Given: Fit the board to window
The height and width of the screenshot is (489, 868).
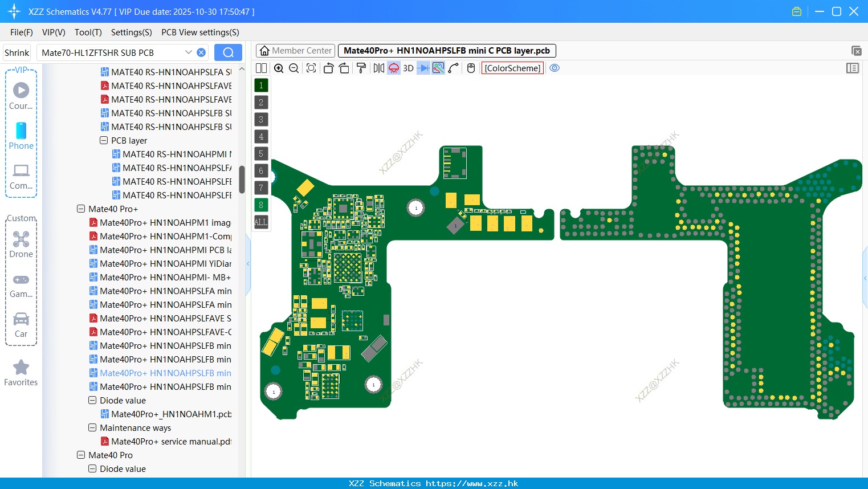Looking at the screenshot, I should coord(311,68).
